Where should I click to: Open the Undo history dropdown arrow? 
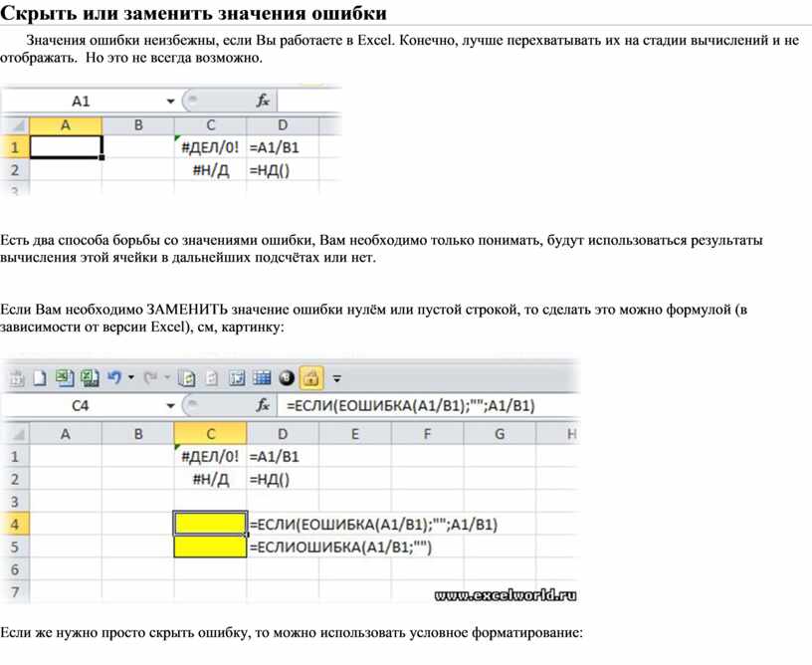point(131,378)
